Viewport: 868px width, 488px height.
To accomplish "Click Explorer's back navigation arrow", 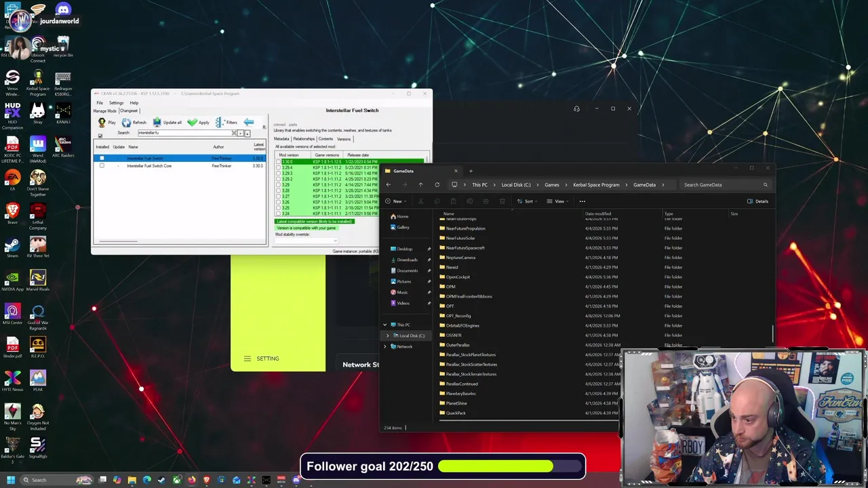I will [389, 185].
